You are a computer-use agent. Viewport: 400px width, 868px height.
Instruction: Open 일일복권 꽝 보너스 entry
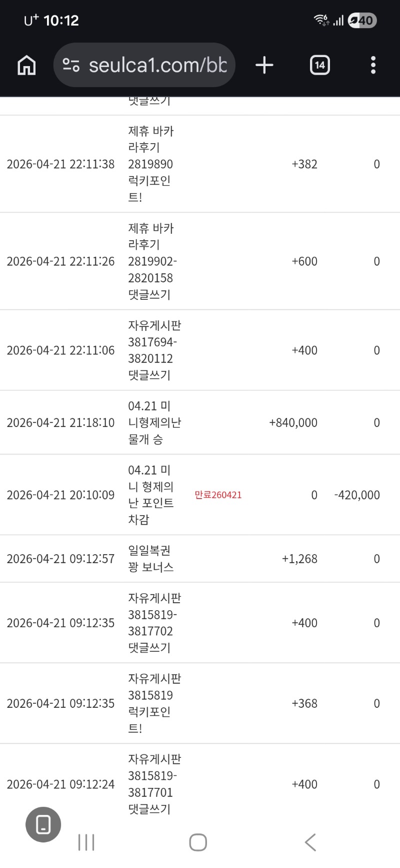pos(150,559)
